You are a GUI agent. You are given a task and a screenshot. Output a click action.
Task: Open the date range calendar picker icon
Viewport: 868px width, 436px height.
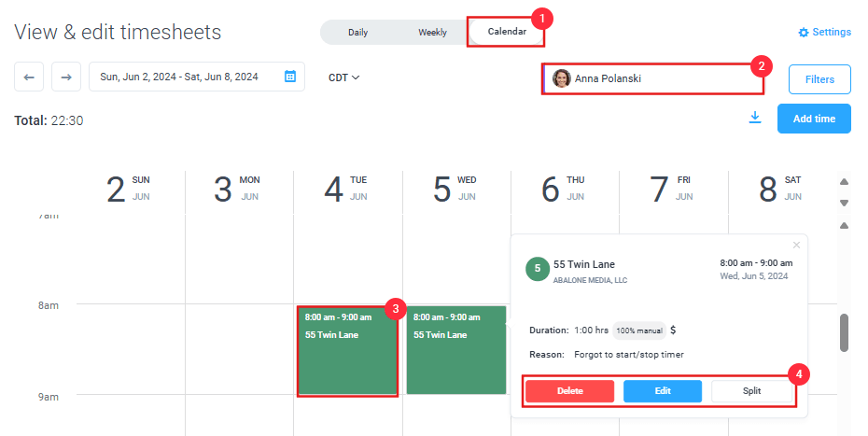click(x=290, y=77)
